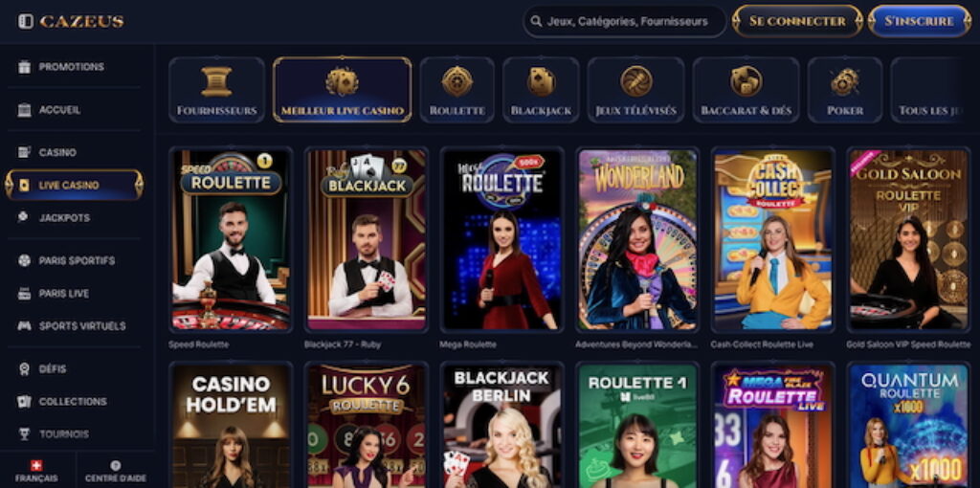This screenshot has height=488, width=980.
Task: Open the Promotions gift icon in the sidebar
Action: [24, 67]
